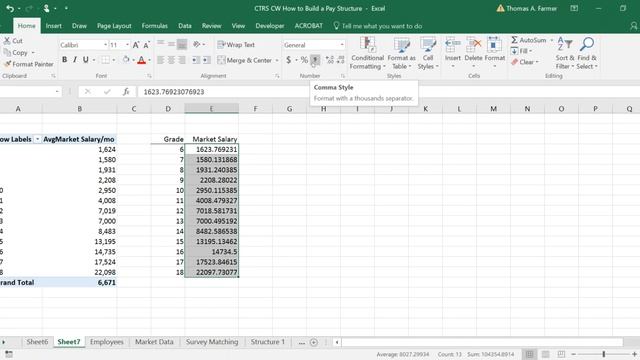This screenshot has width=640, height=360.
Task: Open the font size 11 dropdown
Action: [x=127, y=45]
